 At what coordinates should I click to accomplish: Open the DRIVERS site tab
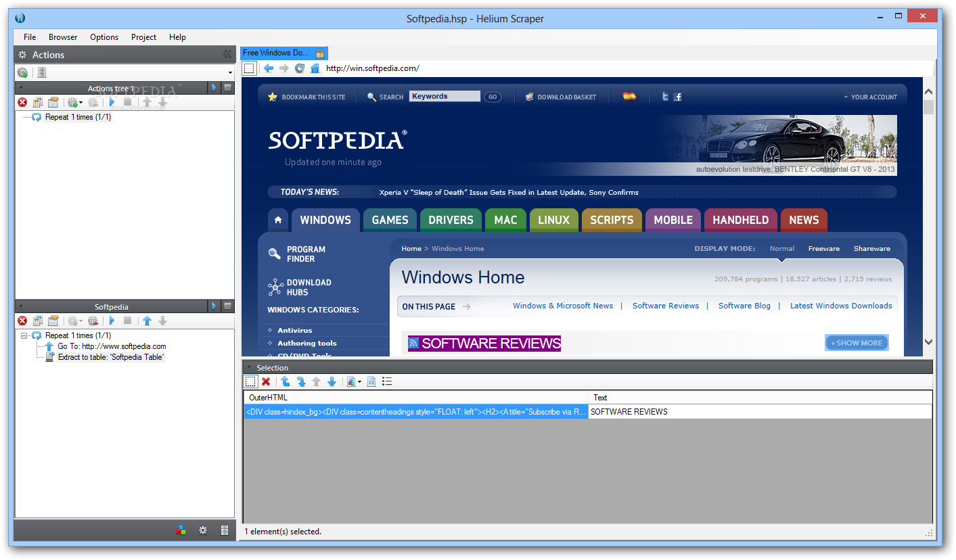[x=451, y=220]
